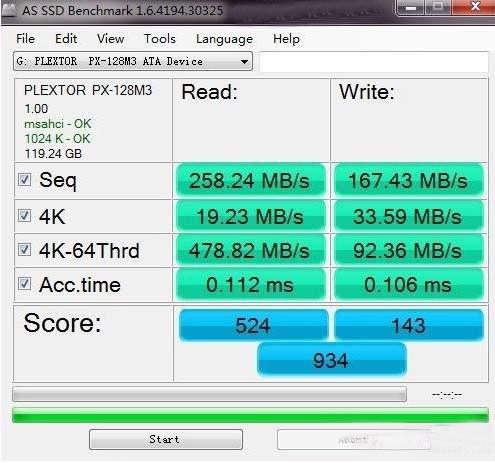This screenshot has height=463, width=495.
Task: Open the View menu
Action: pos(110,39)
